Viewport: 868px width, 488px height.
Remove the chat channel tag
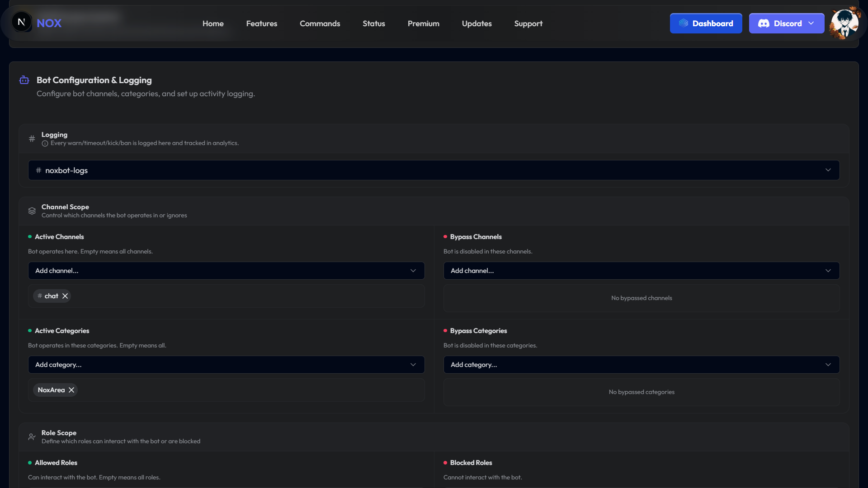65,296
